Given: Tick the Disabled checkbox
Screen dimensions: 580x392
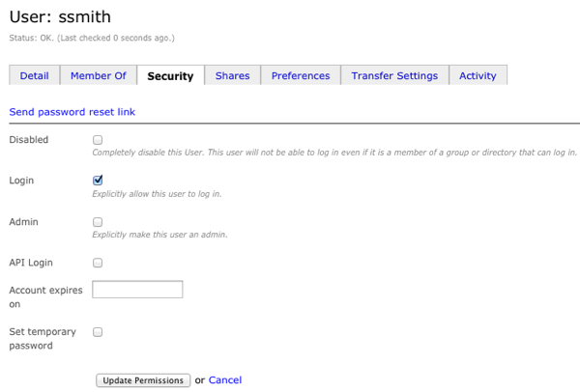Looking at the screenshot, I should coord(98,140).
